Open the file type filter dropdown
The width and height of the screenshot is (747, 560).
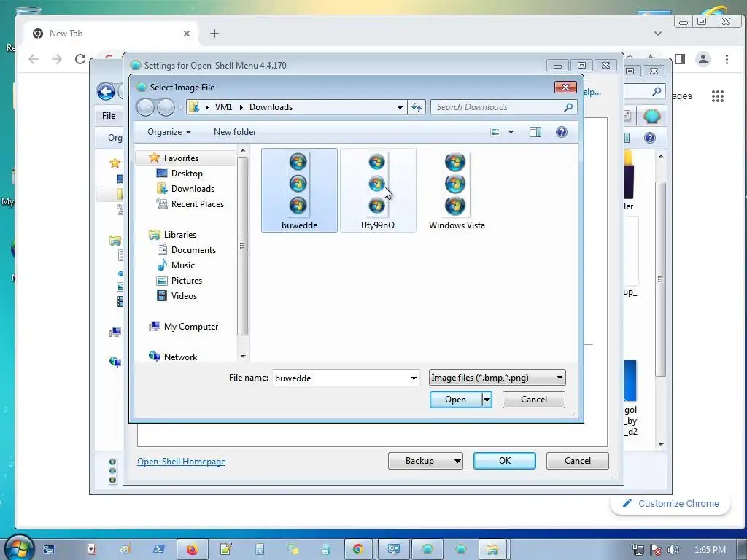[497, 378]
